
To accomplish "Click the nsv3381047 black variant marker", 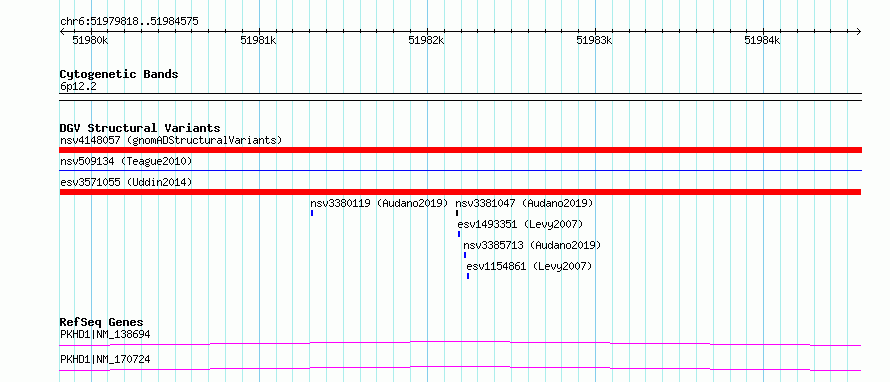I will [457, 213].
